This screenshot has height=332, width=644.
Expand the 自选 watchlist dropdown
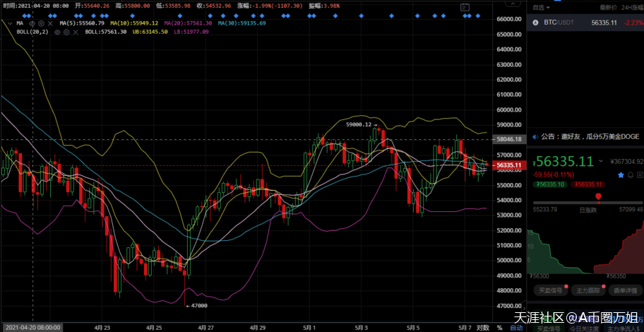pyautogui.click(x=548, y=7)
